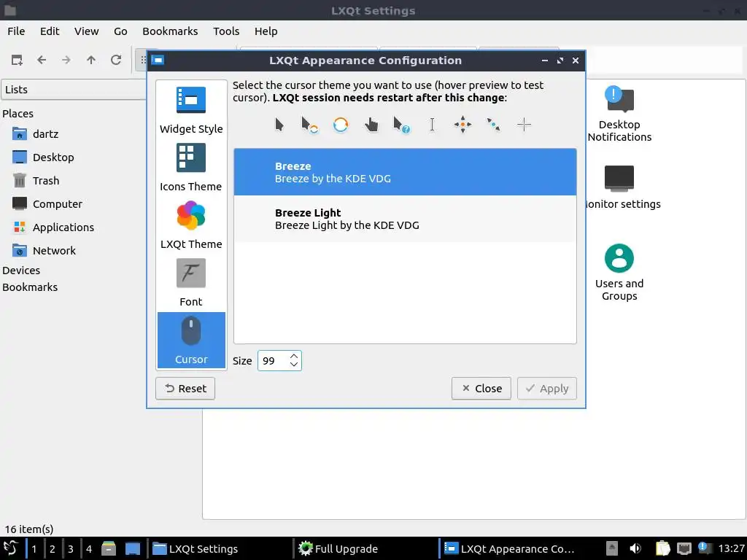Click the Apply button
The width and height of the screenshot is (747, 560).
pyautogui.click(x=547, y=389)
